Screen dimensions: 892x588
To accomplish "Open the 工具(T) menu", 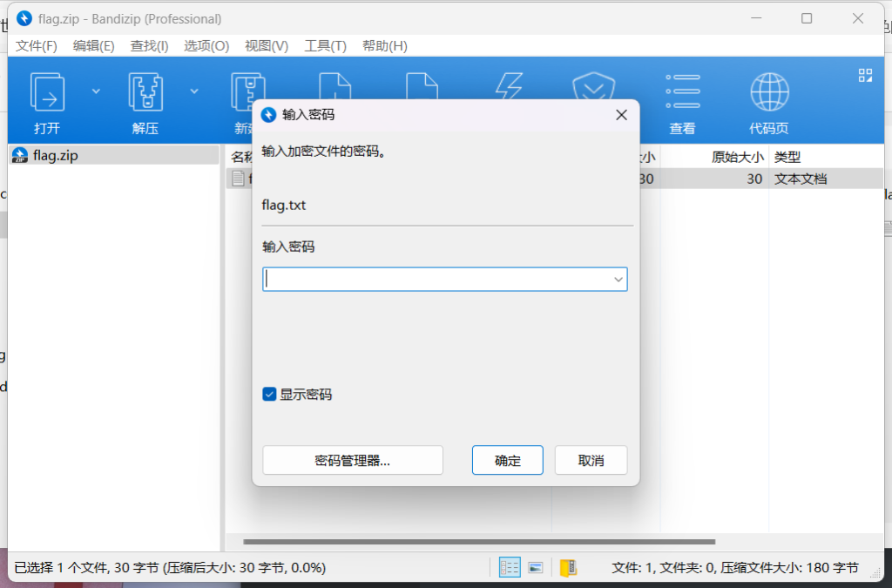I will click(325, 46).
